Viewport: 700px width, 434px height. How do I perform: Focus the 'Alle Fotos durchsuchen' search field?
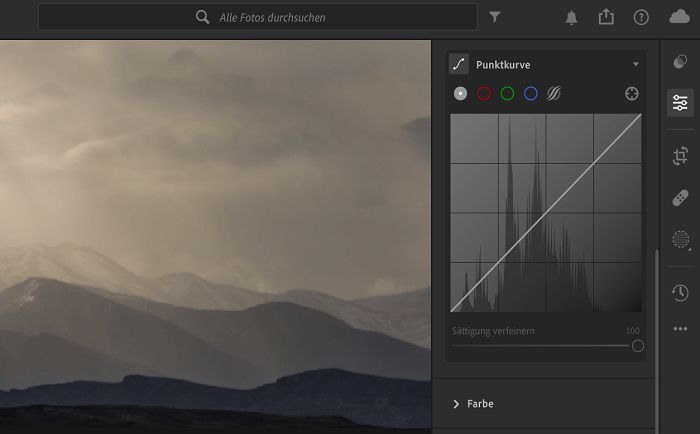(x=258, y=17)
